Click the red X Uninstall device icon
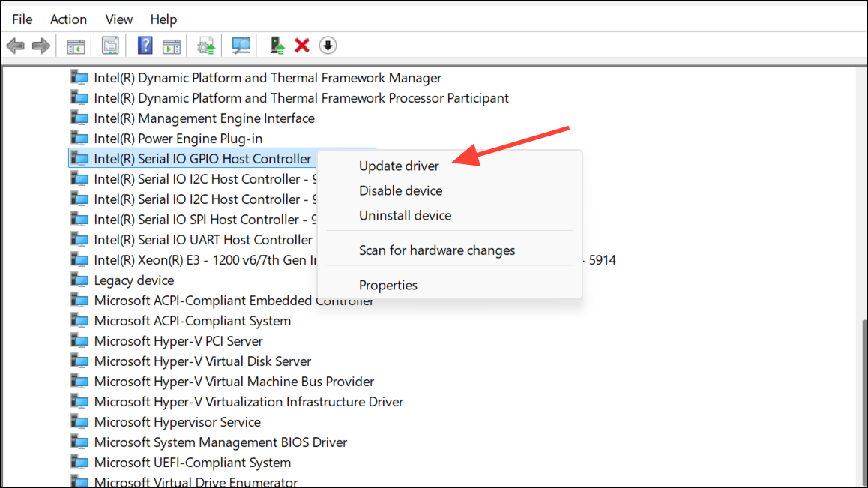The image size is (868, 488). point(301,46)
